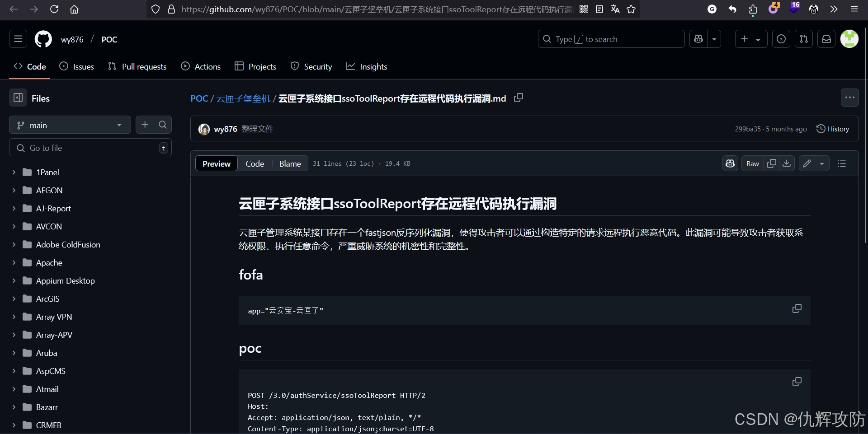Open the Copilot dropdown arrow in header

coord(714,39)
